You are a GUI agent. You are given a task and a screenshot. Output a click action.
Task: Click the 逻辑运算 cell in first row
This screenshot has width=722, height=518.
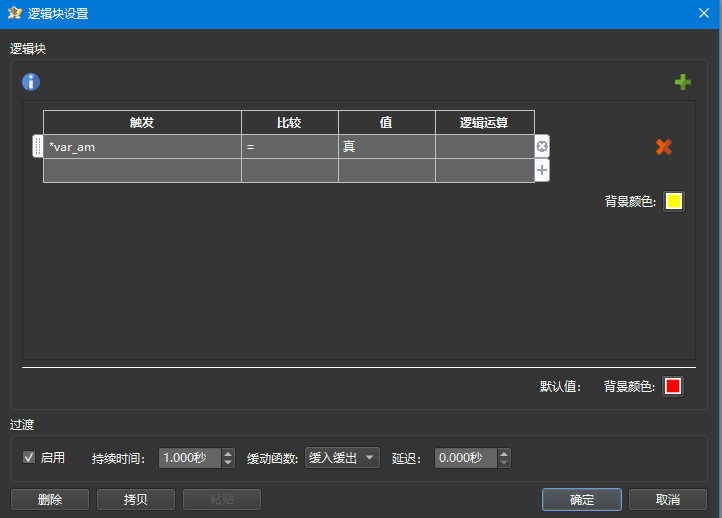pyautogui.click(x=484, y=147)
